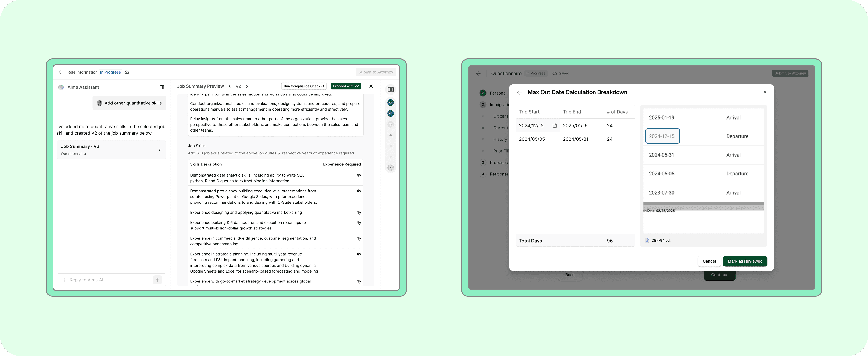Click the 2024-12-15 departure date field
This screenshot has height=356, width=868.
(x=662, y=136)
